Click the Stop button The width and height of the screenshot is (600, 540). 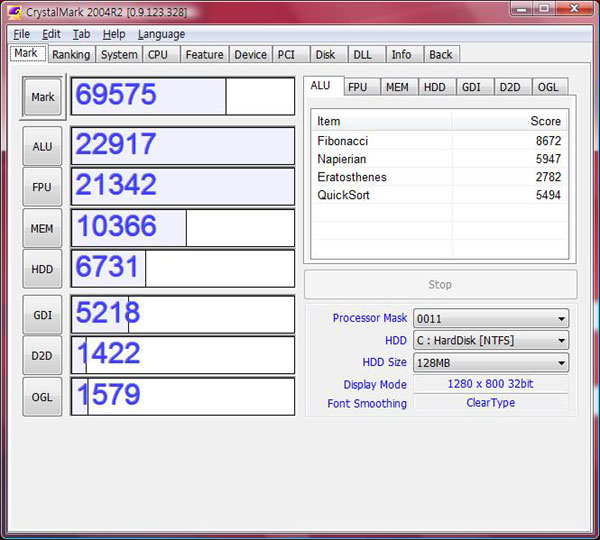[440, 284]
